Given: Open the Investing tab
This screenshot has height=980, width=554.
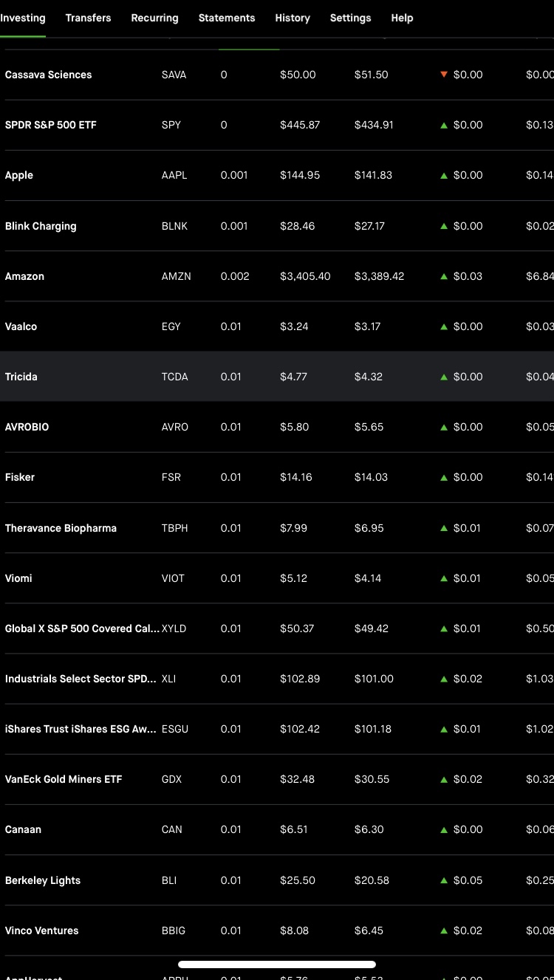Looking at the screenshot, I should pyautogui.click(x=22, y=18).
